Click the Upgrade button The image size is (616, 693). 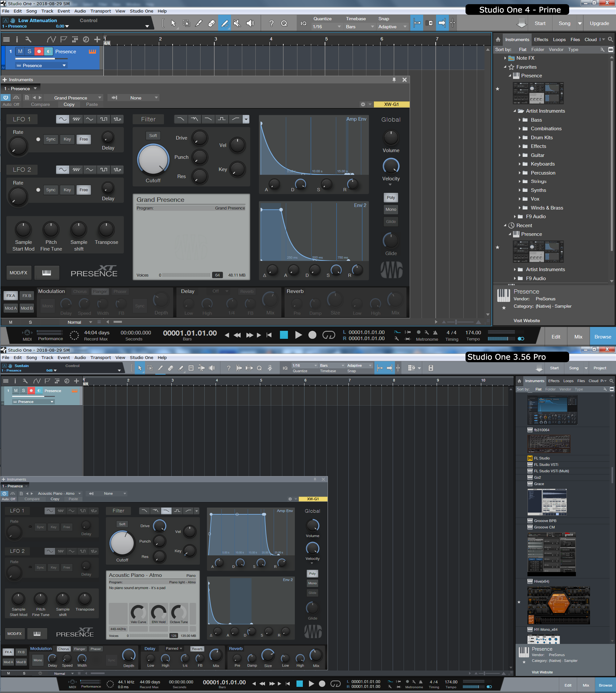[x=599, y=23]
